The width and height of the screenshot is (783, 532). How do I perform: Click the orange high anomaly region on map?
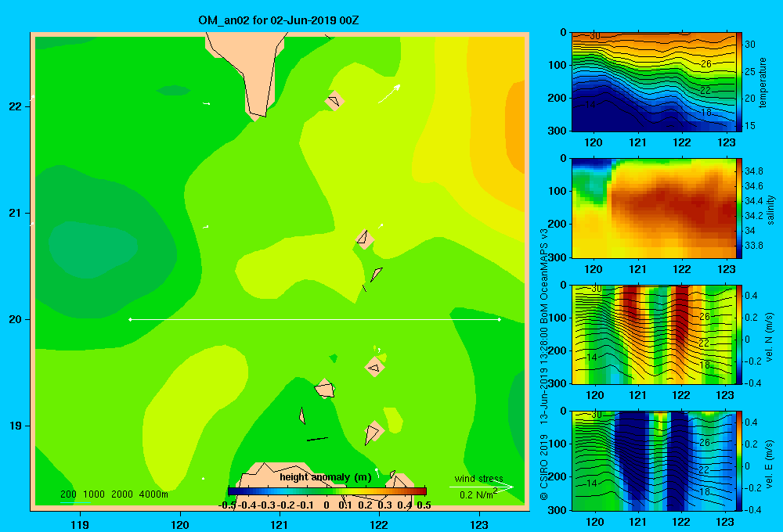[516, 128]
